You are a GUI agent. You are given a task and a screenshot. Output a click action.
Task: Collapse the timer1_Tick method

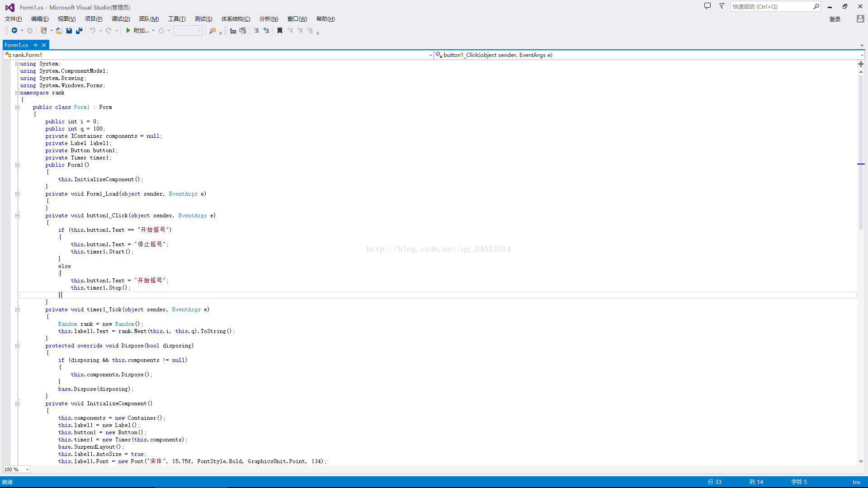(17, 310)
